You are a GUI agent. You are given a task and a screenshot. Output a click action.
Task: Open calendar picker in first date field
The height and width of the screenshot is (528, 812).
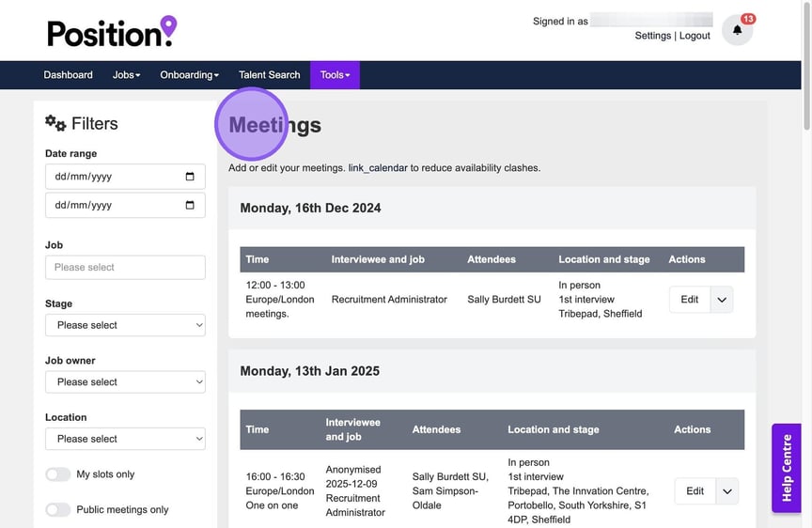tap(190, 177)
